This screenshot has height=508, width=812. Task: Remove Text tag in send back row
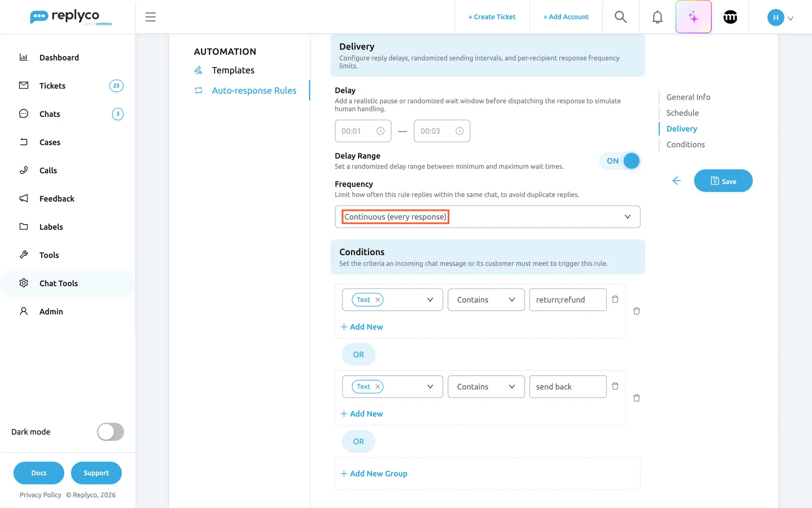coord(378,387)
